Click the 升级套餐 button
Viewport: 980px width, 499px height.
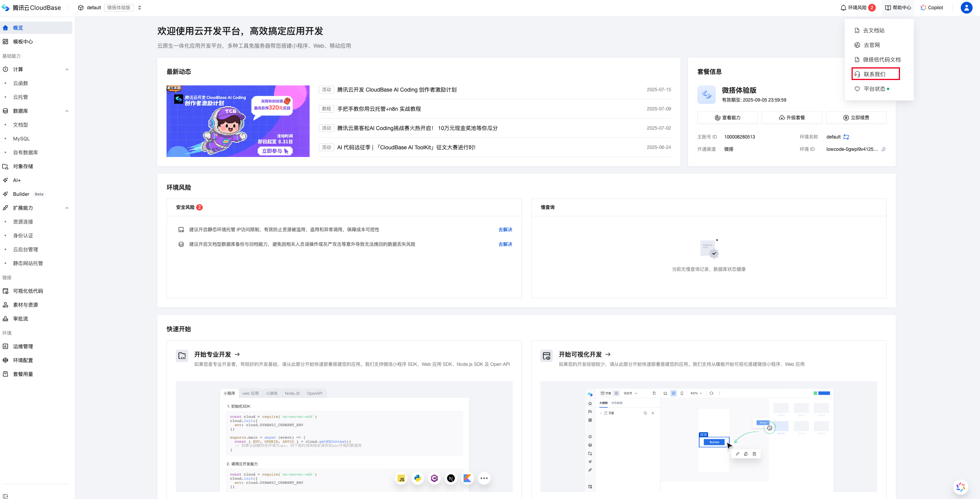click(x=792, y=118)
